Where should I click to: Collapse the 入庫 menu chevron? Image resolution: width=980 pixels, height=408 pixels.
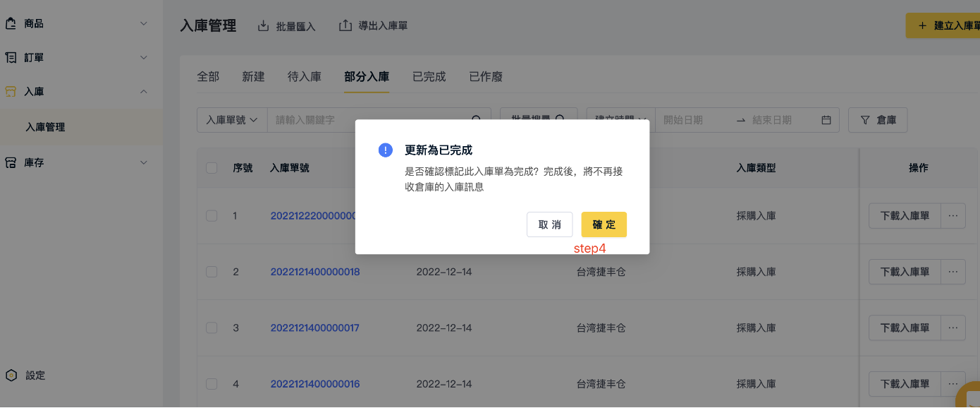coord(144,92)
